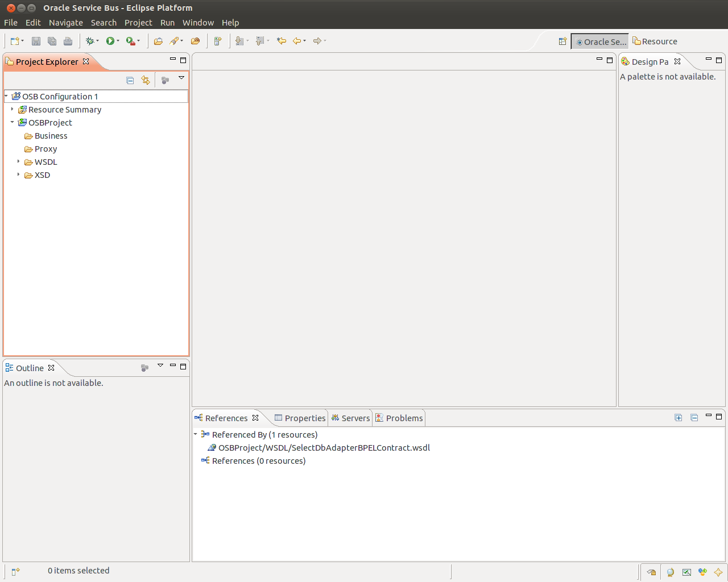The image size is (728, 582).
Task: Navigate forward with the right arrow
Action: 317,41
